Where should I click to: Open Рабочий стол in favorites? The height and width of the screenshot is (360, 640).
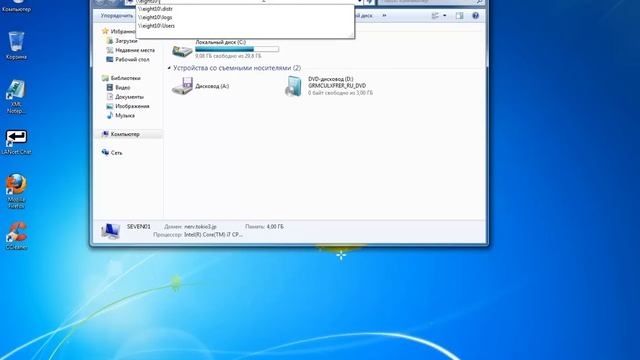(x=132, y=60)
